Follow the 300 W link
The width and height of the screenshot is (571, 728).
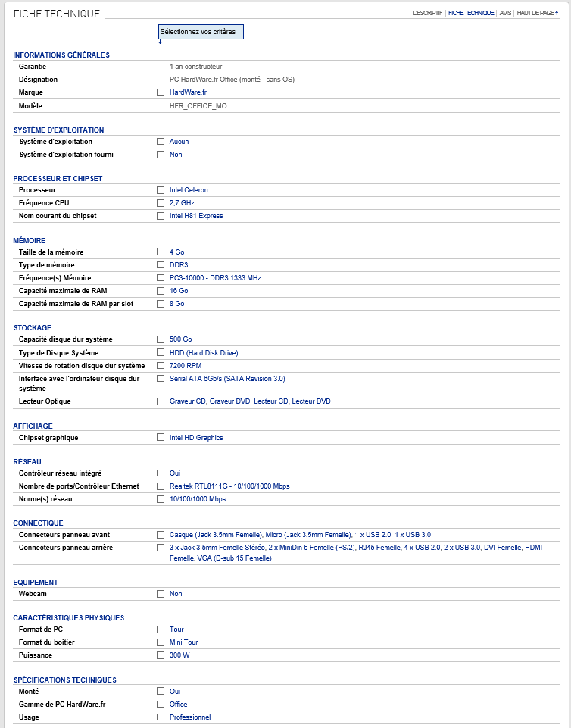pyautogui.click(x=179, y=655)
